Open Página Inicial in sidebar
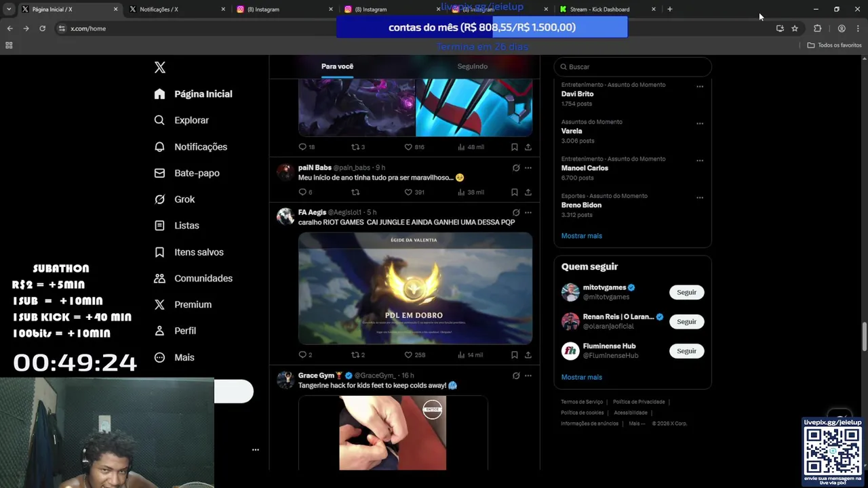The width and height of the screenshot is (868, 488). pyautogui.click(x=193, y=94)
